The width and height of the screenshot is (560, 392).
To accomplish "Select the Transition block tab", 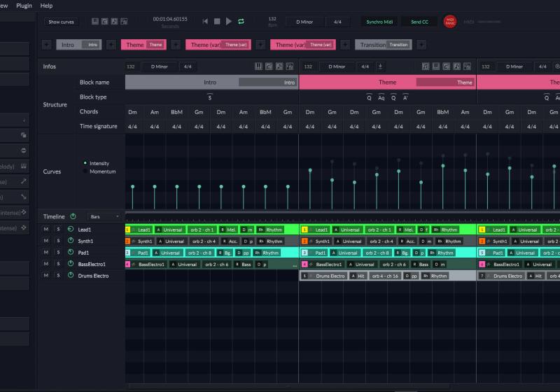I will (384, 45).
